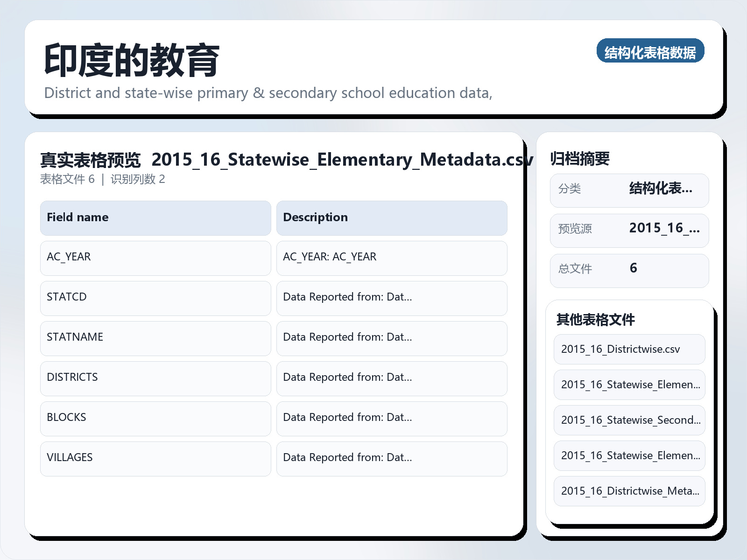Open the truncated description for VILLAGES

(x=391, y=459)
